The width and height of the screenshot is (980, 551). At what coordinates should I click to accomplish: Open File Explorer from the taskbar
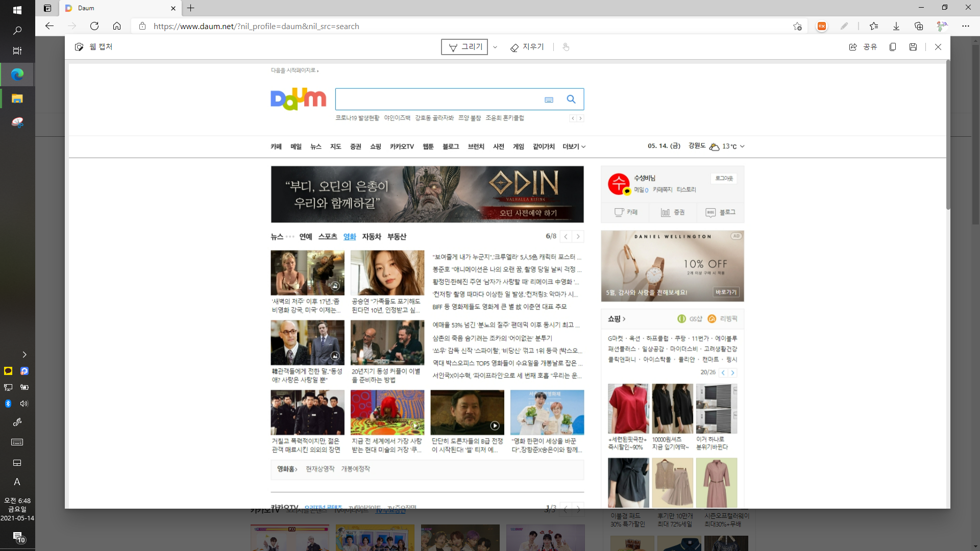[17, 98]
